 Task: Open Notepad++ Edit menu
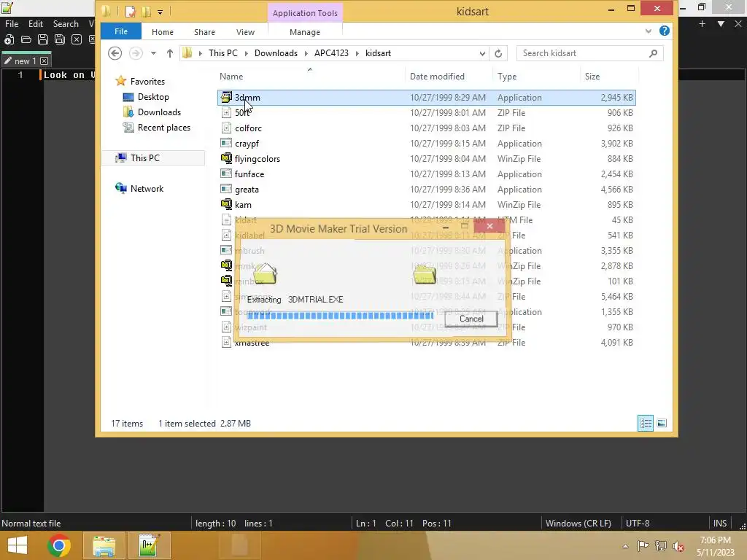35,24
